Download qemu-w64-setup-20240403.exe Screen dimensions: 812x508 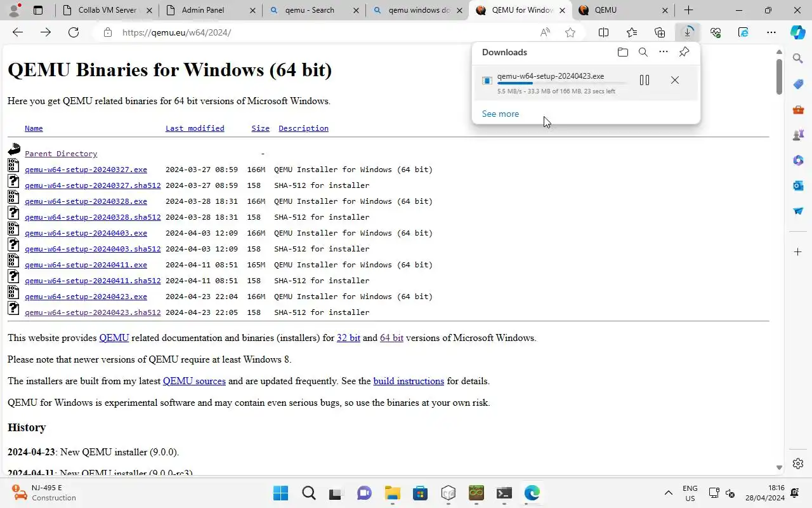tap(86, 233)
